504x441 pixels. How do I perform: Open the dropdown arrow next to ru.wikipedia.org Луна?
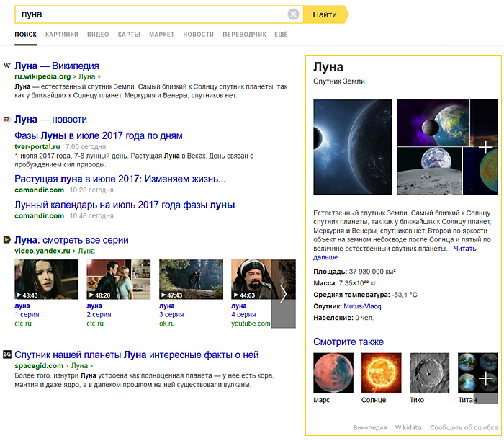pyautogui.click(x=99, y=77)
